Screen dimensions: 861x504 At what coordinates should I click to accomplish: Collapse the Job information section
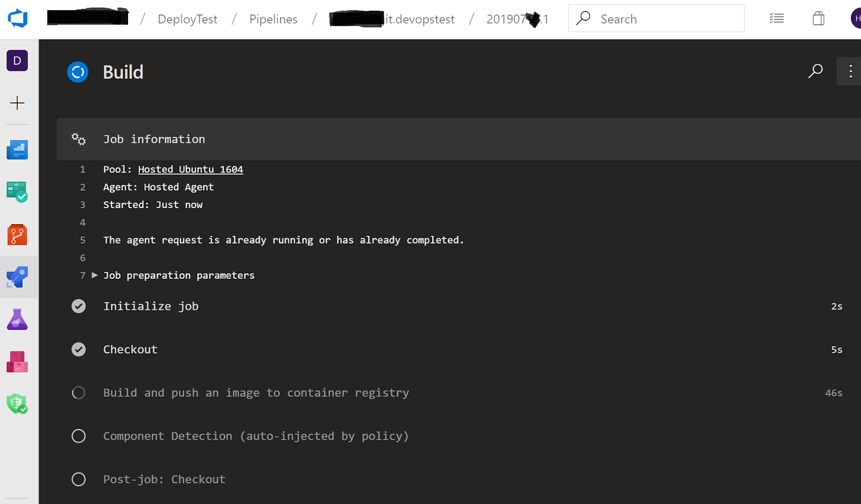click(154, 139)
